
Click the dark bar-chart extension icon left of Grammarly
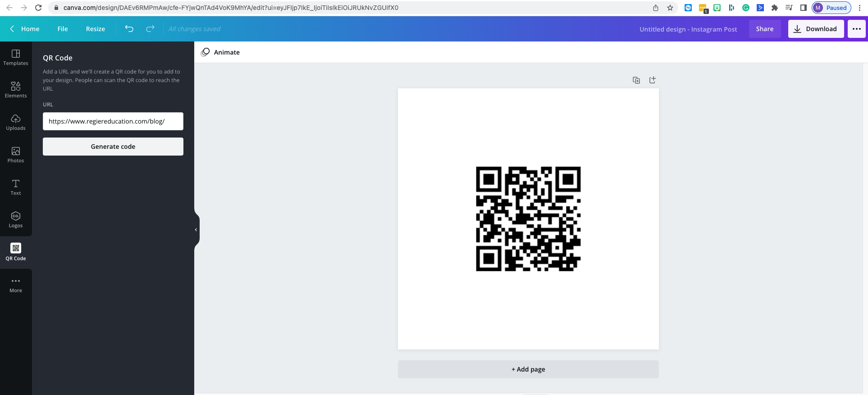click(731, 8)
